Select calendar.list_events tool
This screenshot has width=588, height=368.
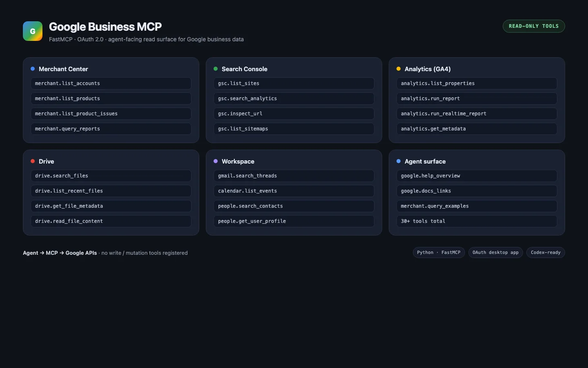tap(294, 191)
